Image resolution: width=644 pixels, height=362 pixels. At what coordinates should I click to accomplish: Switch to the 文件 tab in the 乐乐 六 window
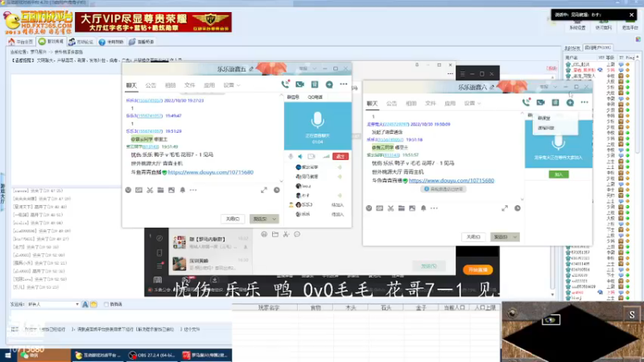click(x=431, y=103)
